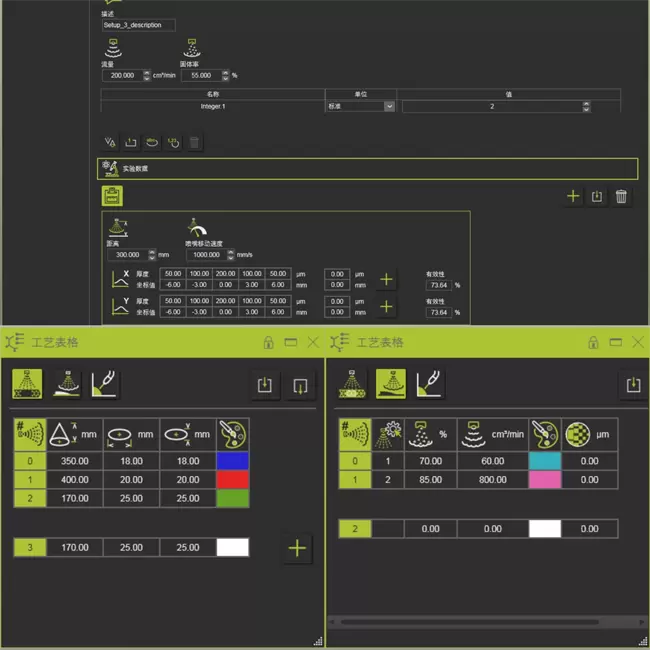
Task: Click the trash icon right of experiment data
Action: pyautogui.click(x=621, y=197)
